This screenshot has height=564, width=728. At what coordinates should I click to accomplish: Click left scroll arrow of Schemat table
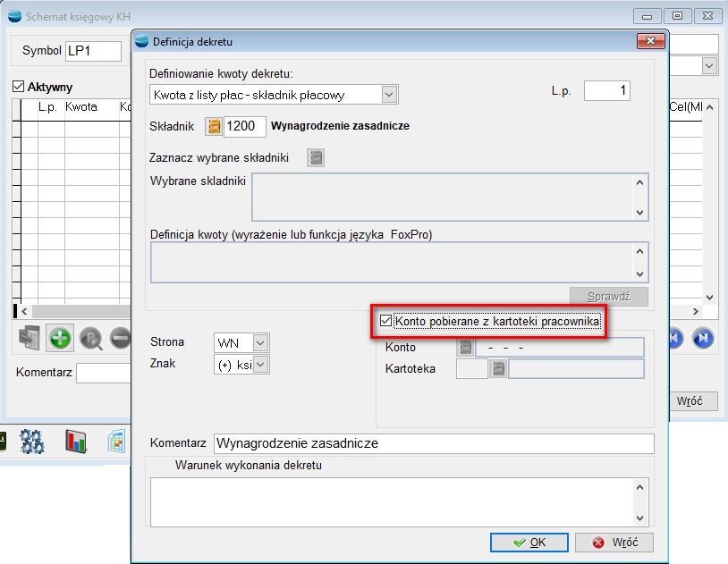click(25, 311)
